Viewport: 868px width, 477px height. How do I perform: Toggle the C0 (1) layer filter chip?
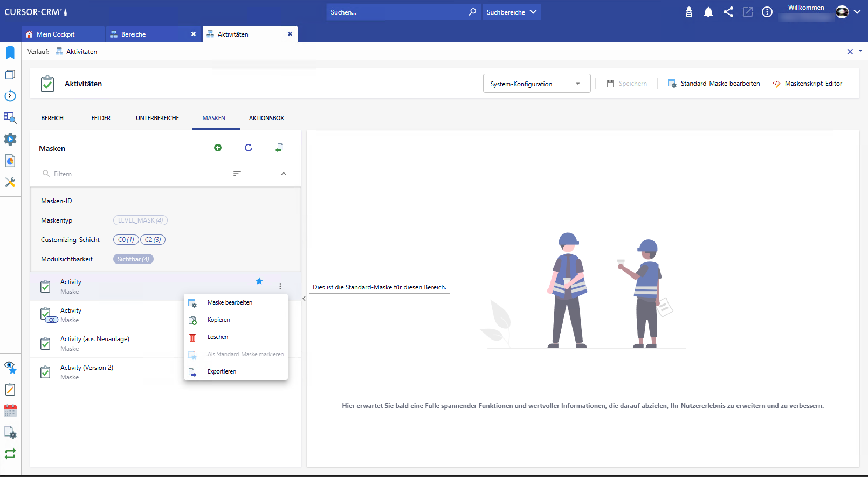click(126, 240)
